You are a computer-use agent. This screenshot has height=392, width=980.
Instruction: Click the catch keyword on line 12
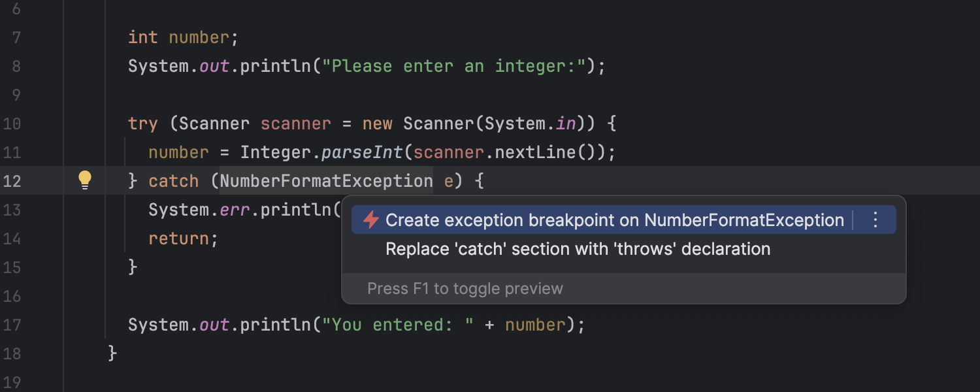[x=173, y=181]
